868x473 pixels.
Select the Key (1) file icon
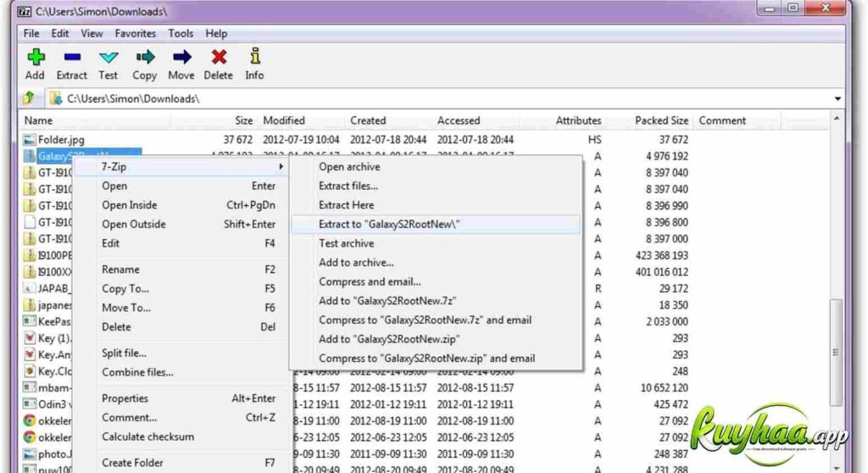(x=30, y=338)
